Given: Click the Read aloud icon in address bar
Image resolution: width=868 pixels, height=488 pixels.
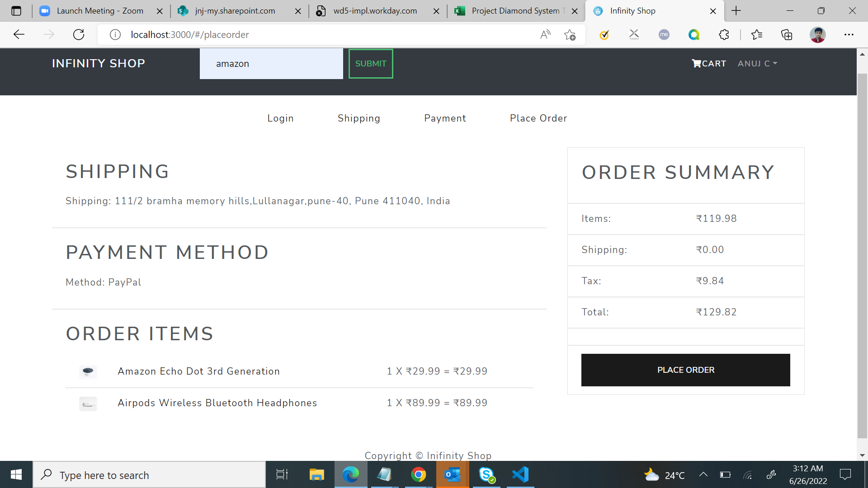Looking at the screenshot, I should pyautogui.click(x=546, y=35).
